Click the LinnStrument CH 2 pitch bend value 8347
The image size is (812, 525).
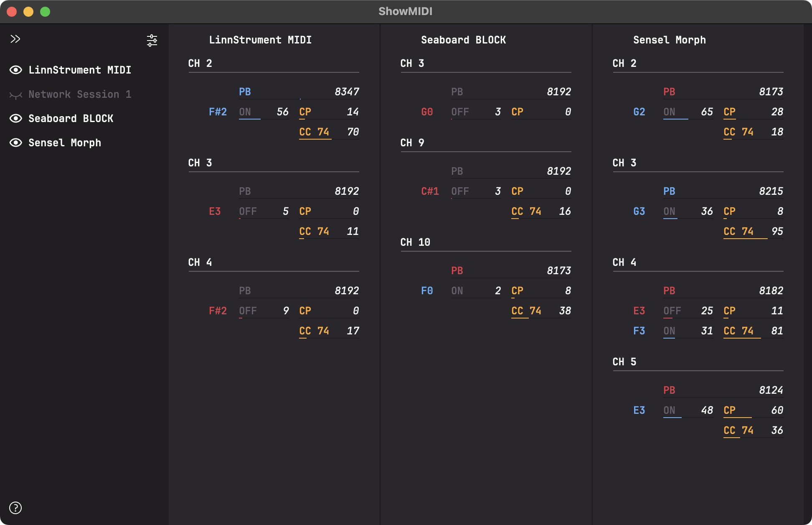coord(347,92)
